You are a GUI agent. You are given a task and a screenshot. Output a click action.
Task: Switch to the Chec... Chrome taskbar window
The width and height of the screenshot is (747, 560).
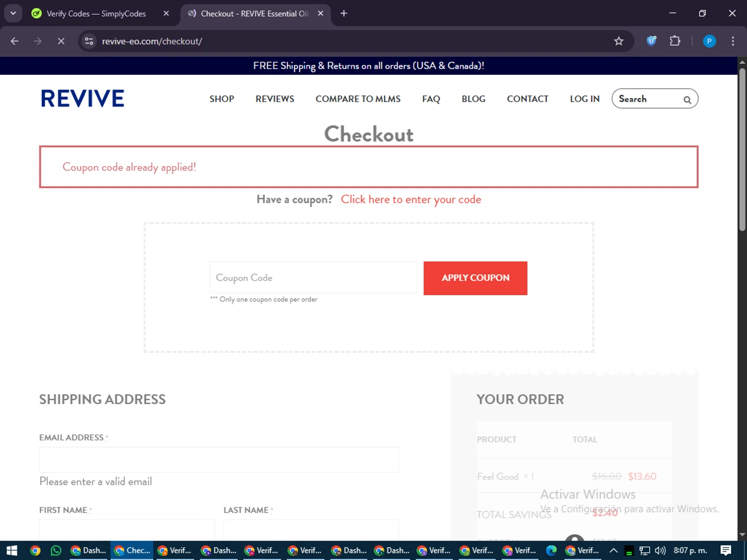[x=132, y=551]
